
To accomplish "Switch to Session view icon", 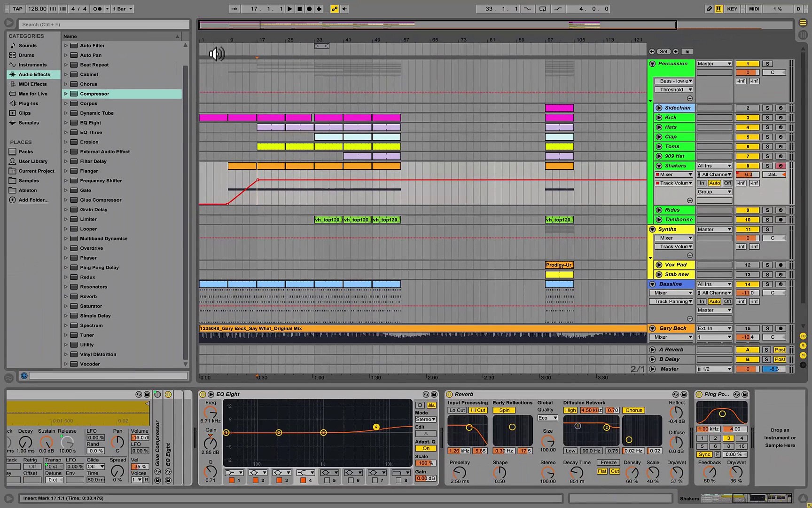I will [x=803, y=35].
